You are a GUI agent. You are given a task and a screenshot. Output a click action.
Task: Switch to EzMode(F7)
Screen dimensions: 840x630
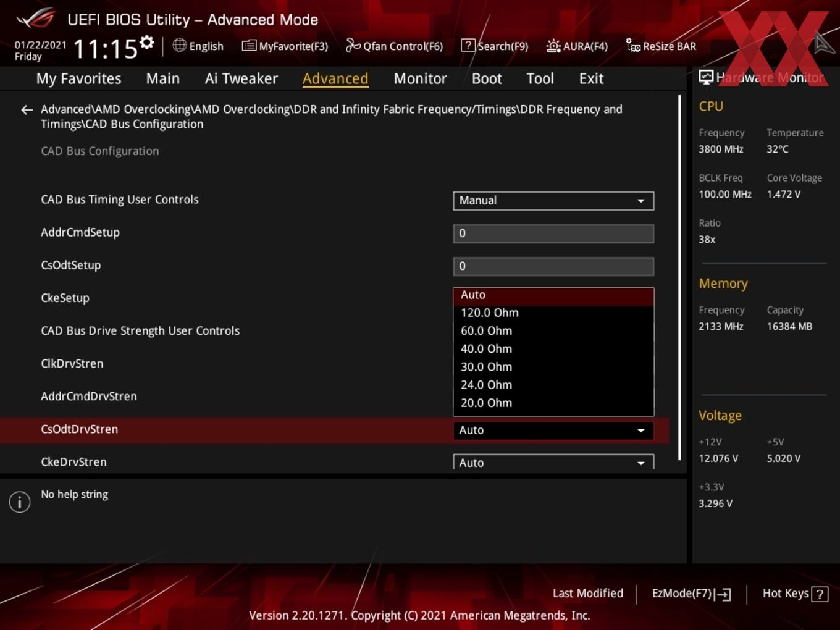pos(691,594)
